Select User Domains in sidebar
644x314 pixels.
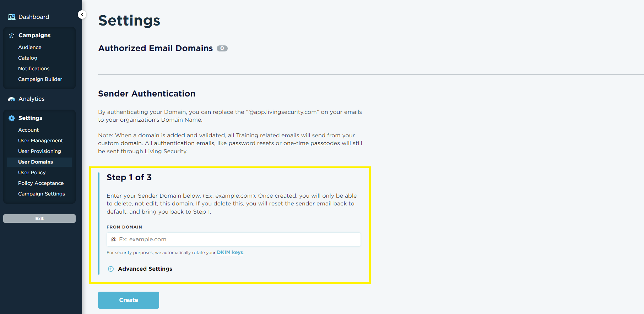tap(39, 162)
